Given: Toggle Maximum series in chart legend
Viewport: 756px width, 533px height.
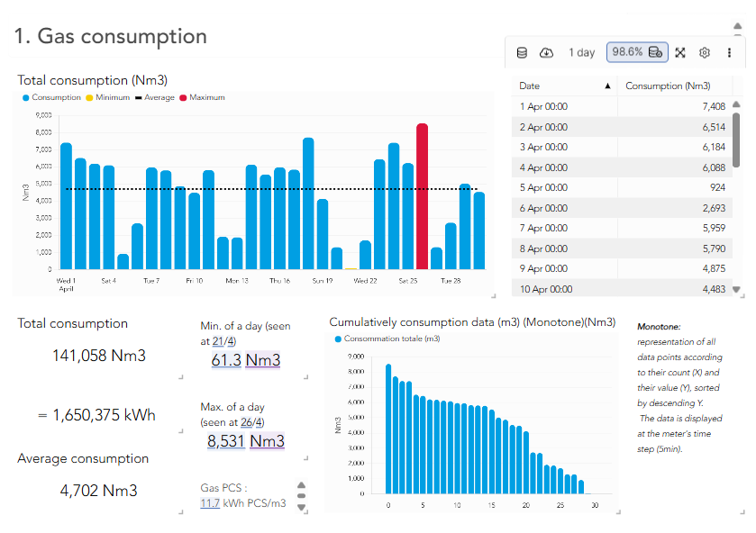Looking at the screenshot, I should click(202, 97).
